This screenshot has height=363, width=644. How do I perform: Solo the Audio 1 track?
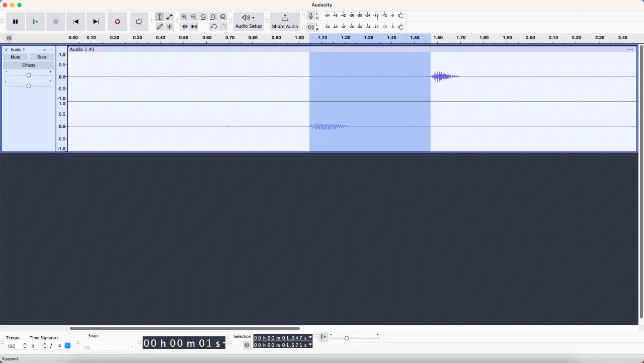point(42,57)
